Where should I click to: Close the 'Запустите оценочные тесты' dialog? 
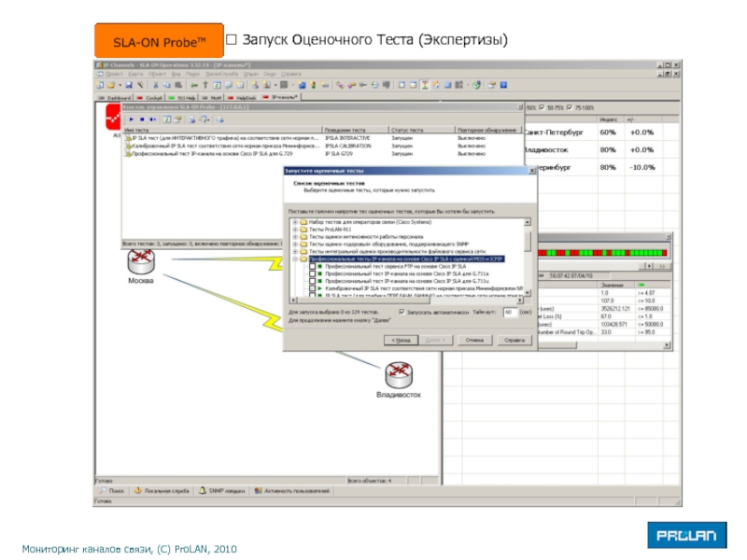click(x=532, y=171)
